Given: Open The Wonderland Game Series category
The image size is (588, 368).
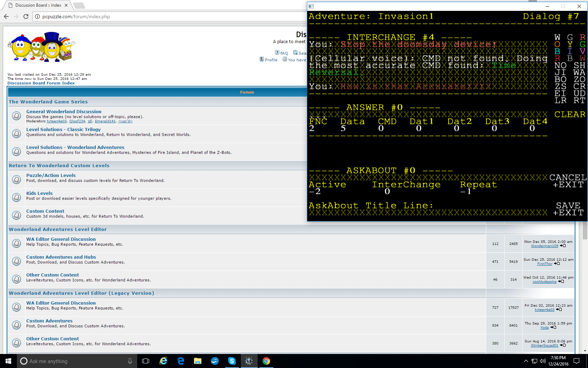Looking at the screenshot, I should point(48,102).
